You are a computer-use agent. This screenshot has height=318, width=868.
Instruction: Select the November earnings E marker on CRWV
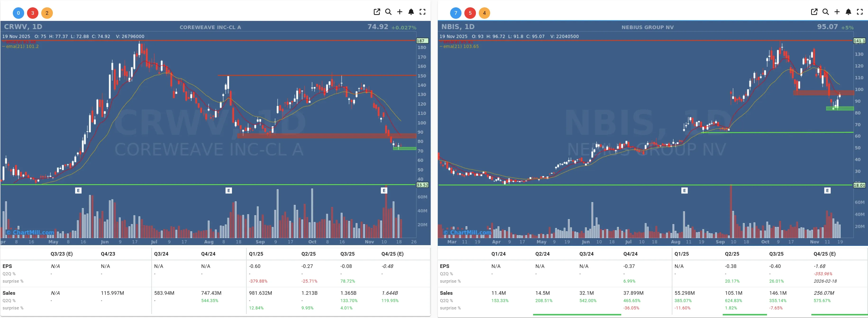384,190
